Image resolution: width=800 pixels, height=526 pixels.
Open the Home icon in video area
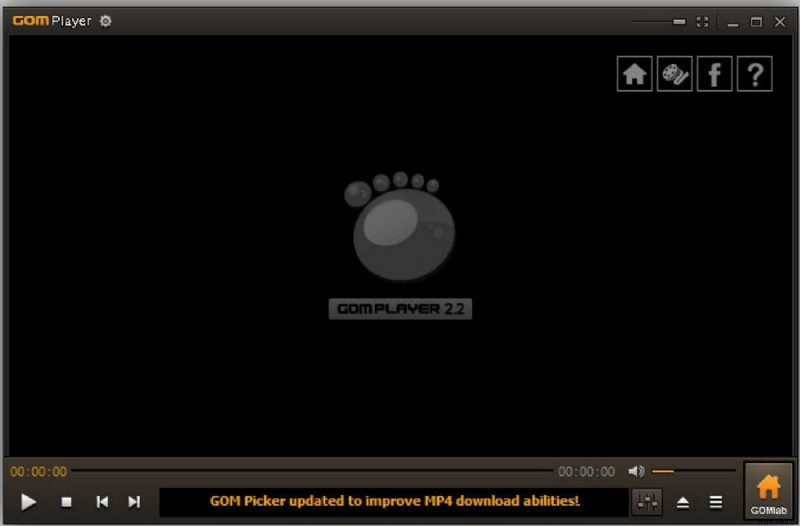634,74
